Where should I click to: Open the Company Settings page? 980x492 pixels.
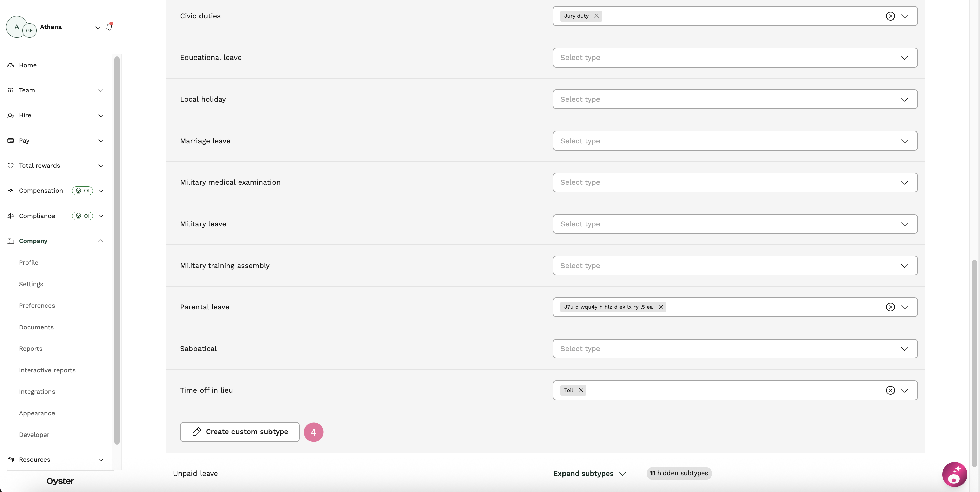[x=31, y=285]
